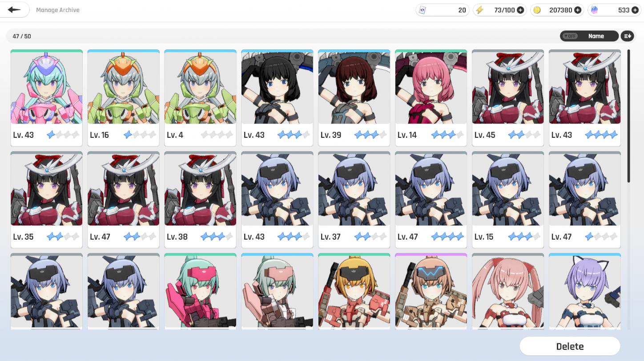The height and width of the screenshot is (361, 644).
Task: Select the green armored character at Lv. 16
Action: pyautogui.click(x=123, y=98)
